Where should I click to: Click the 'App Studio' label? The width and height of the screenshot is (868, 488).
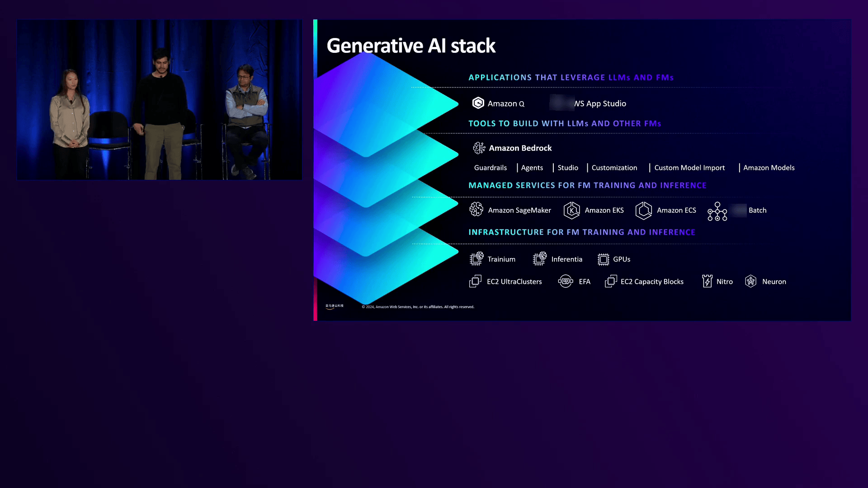(x=606, y=103)
